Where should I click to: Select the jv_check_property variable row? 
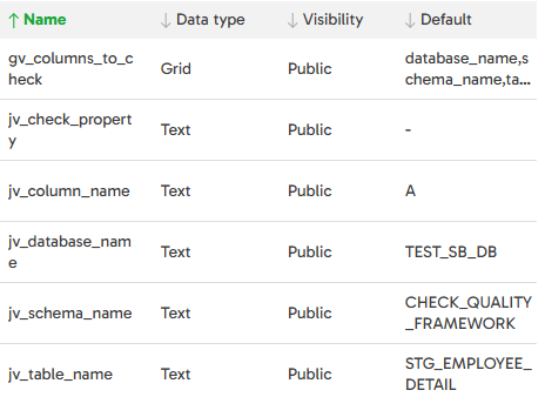click(268, 130)
